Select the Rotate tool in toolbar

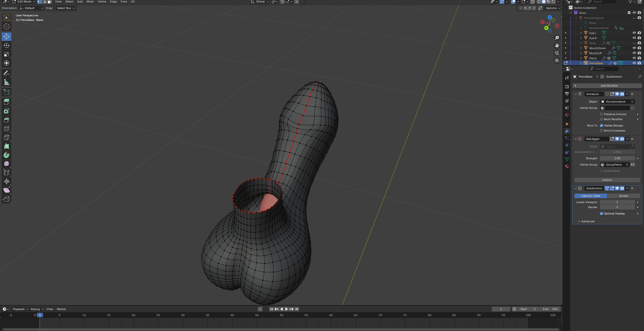coord(7,46)
